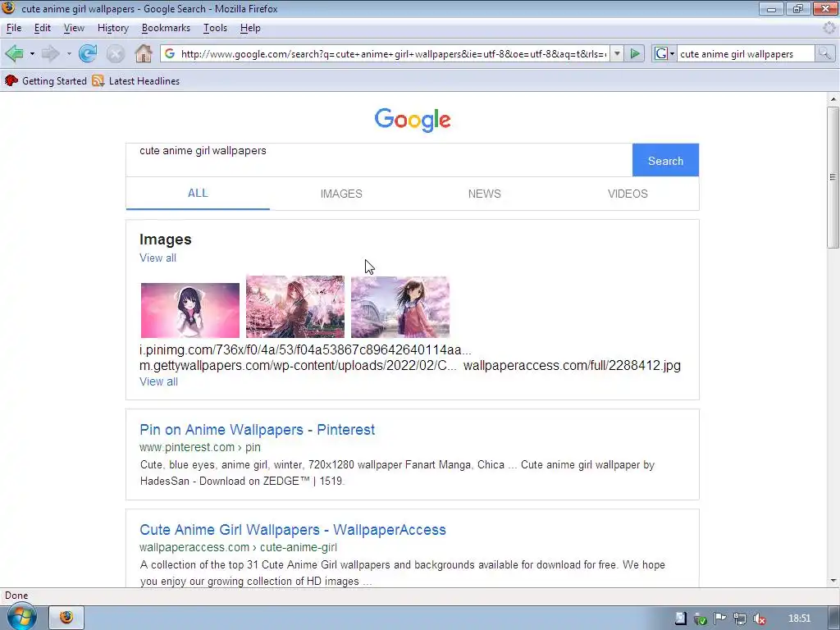Open Cute Anime Girl Wallpapers - WallpaperAccess result

(293, 530)
